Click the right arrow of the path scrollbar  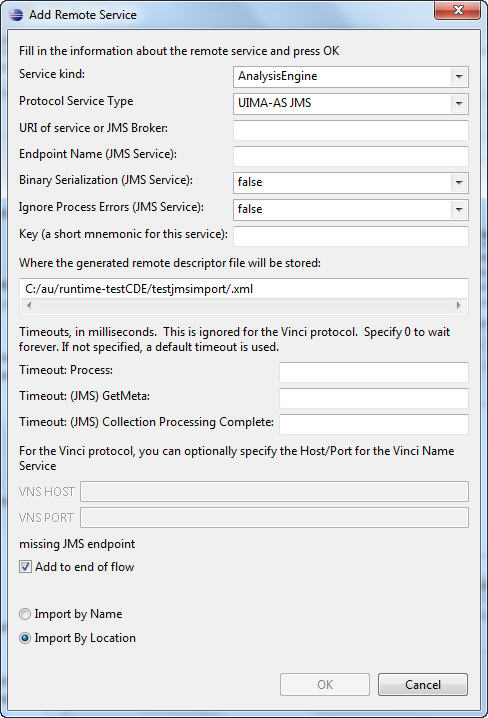pyautogui.click(x=459, y=305)
